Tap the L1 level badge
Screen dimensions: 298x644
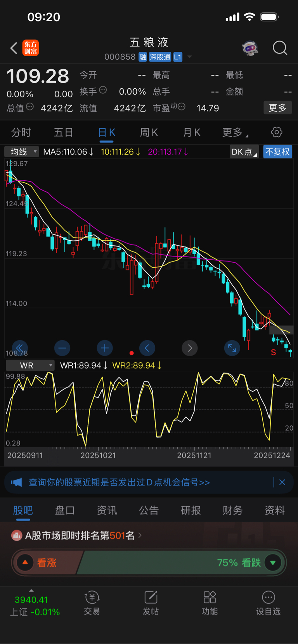coord(178,57)
